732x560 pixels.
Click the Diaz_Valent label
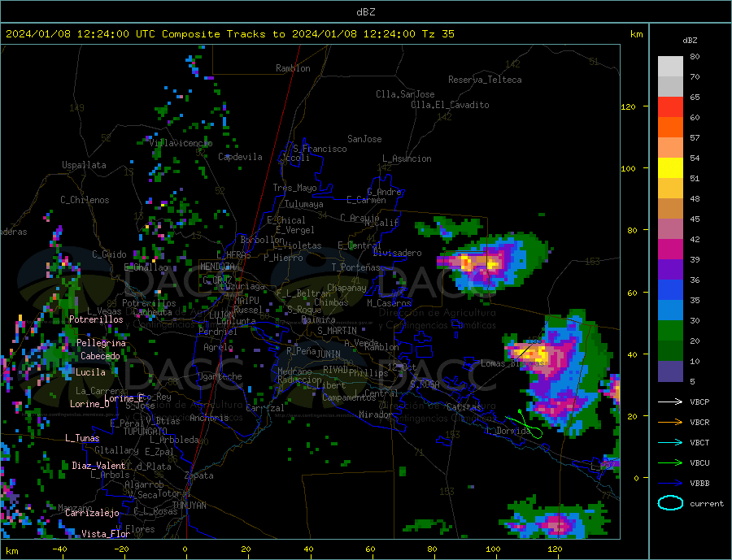tap(98, 466)
